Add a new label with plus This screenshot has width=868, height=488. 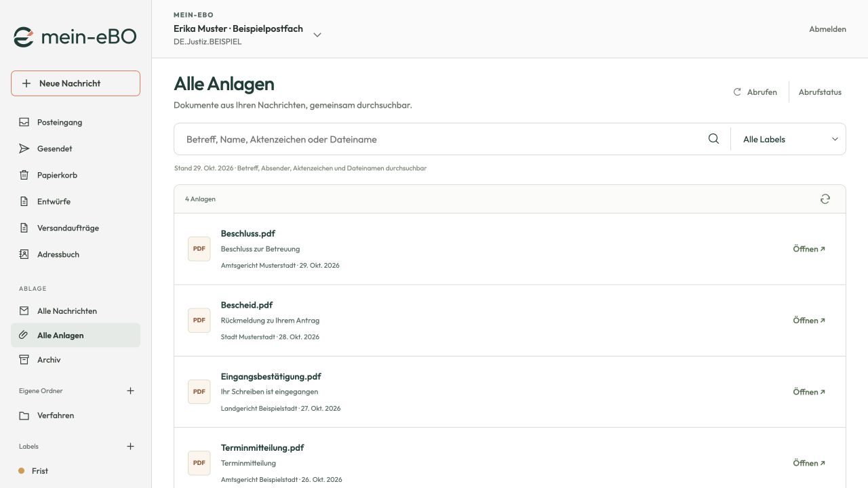131,447
